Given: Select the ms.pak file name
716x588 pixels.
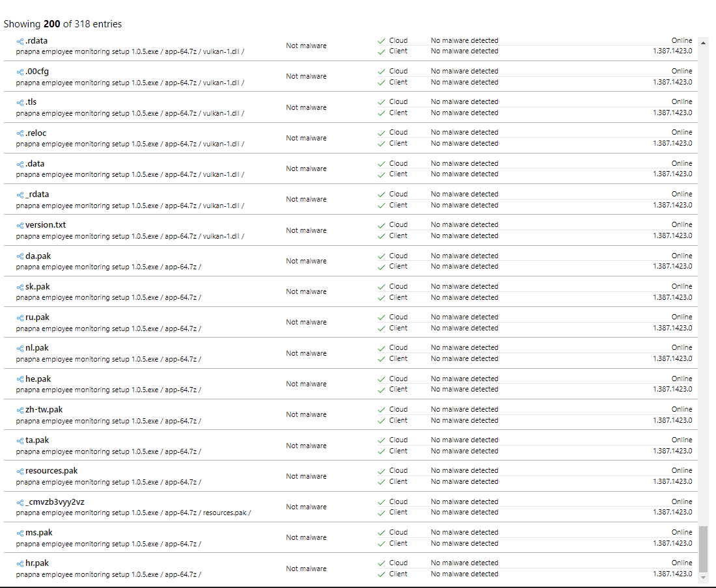Looking at the screenshot, I should (x=39, y=532).
